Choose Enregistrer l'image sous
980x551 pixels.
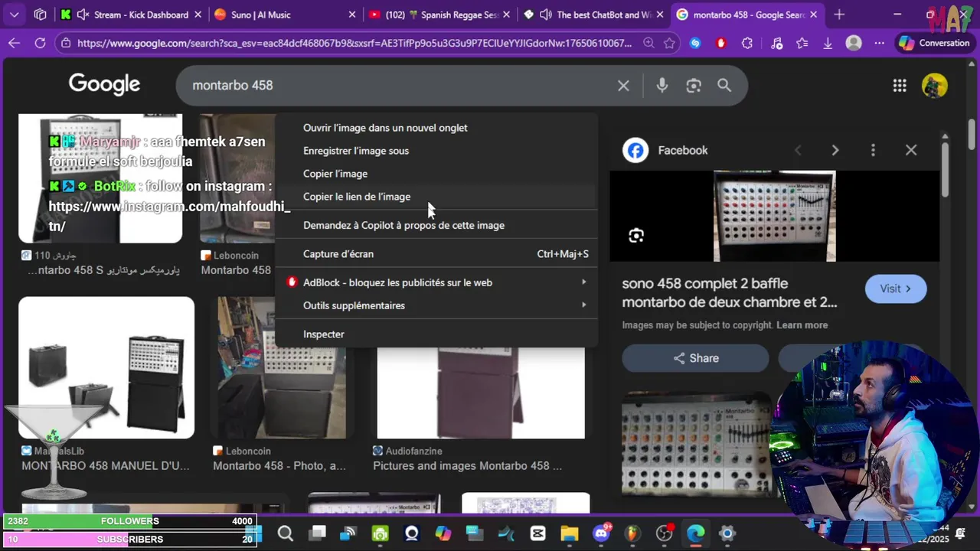coord(436,151)
